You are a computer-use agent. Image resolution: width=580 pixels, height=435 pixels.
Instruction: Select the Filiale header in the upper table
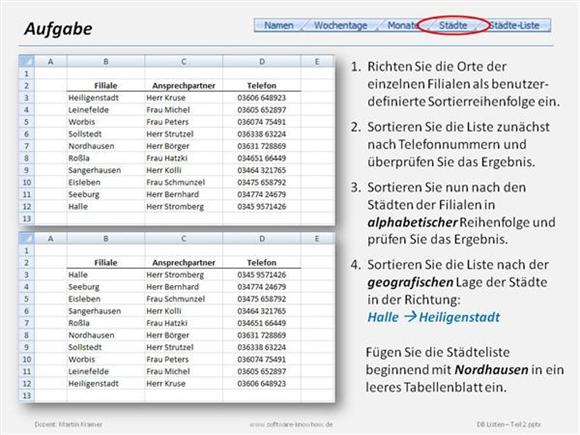point(106,85)
